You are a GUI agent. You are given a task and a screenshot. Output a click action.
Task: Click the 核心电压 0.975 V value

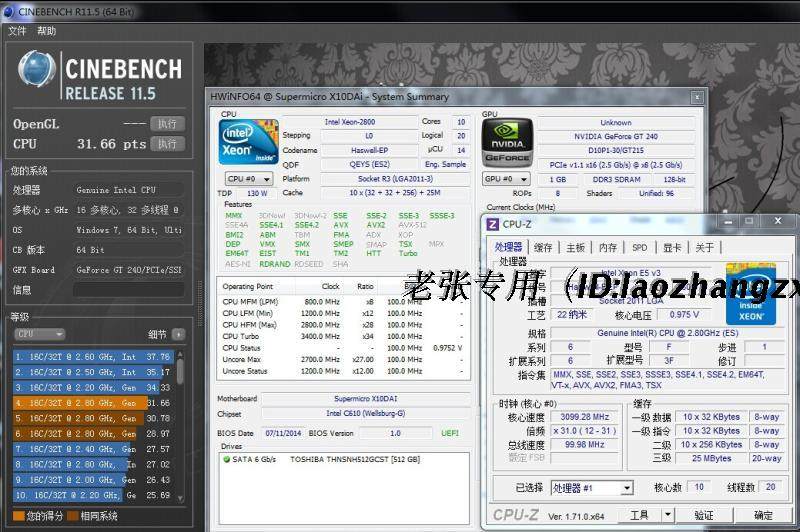point(685,315)
